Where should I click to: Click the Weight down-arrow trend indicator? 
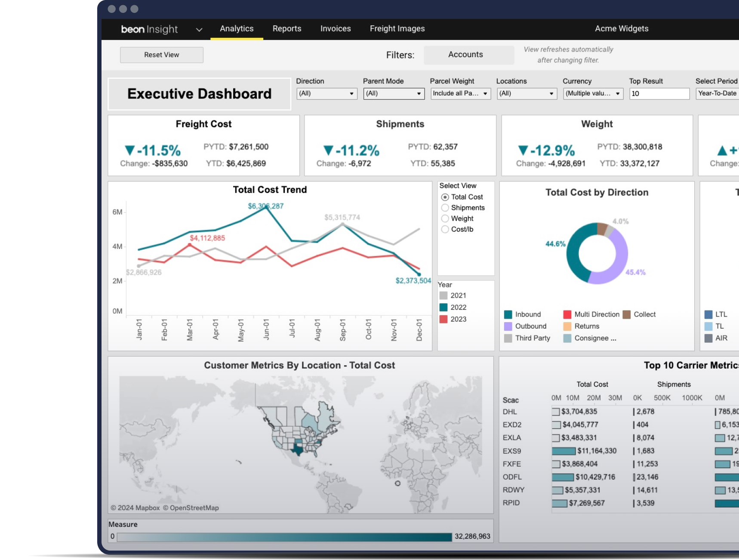coord(523,151)
